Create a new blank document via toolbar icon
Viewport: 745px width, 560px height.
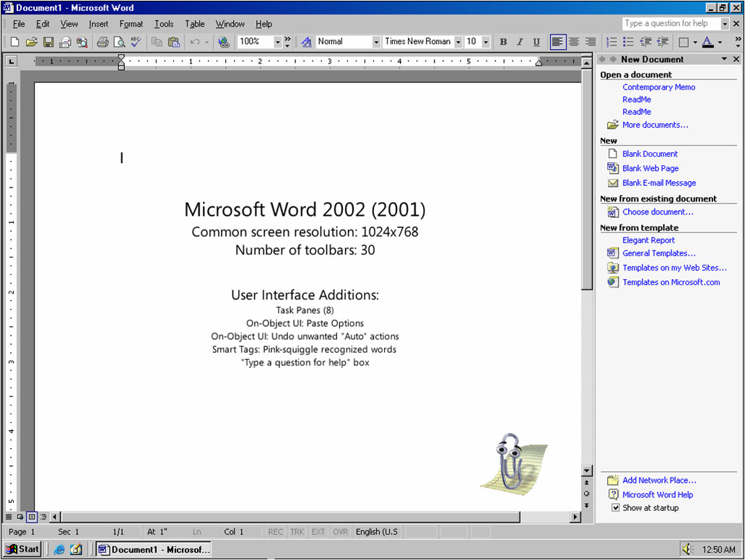[13, 42]
